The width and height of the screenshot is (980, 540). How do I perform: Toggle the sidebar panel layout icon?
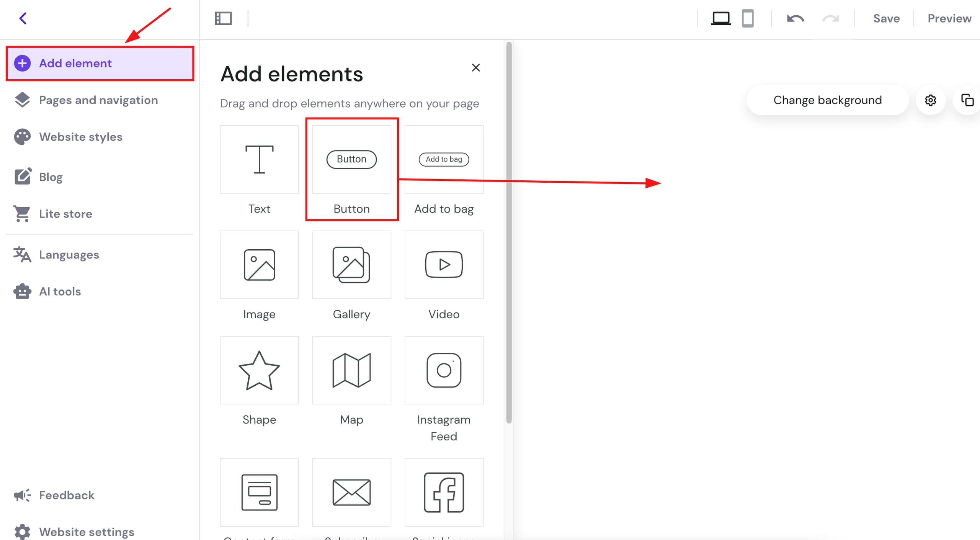tap(223, 18)
